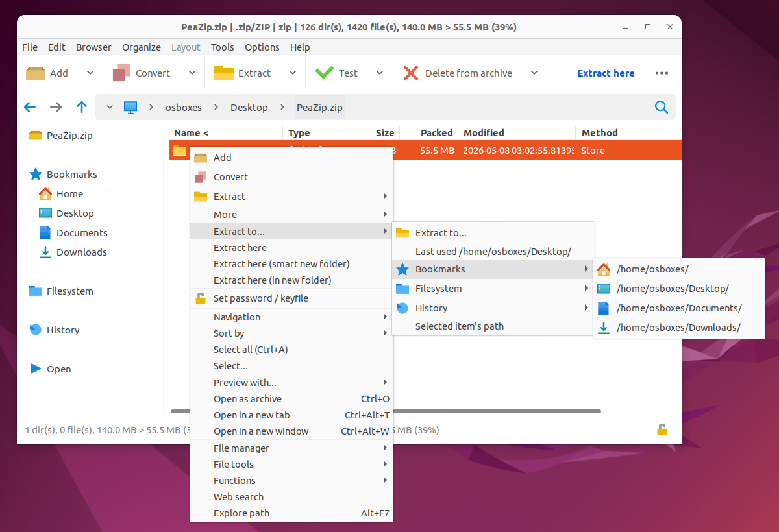
Task: Open the Tools menu in menu bar
Action: pyautogui.click(x=222, y=47)
